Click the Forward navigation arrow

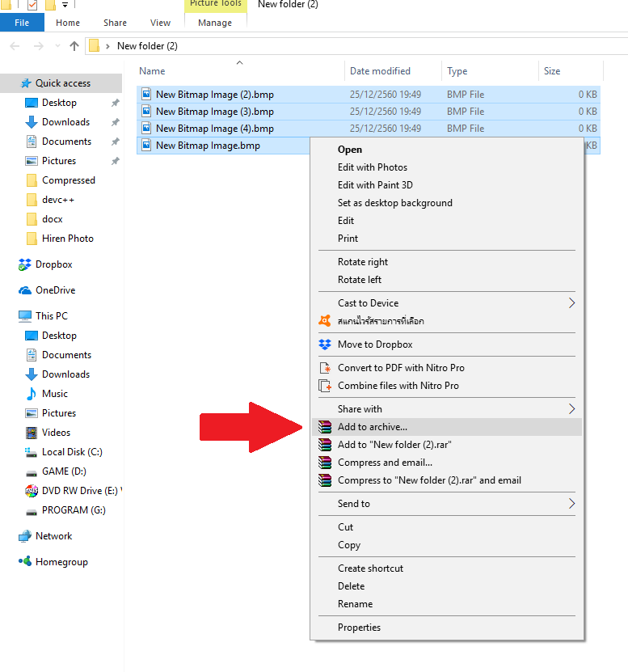tap(39, 46)
